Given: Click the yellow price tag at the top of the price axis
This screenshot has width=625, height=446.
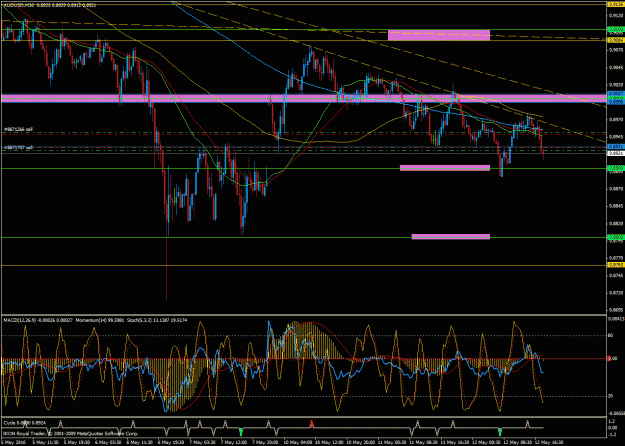Looking at the screenshot, I should pyautogui.click(x=615, y=4).
